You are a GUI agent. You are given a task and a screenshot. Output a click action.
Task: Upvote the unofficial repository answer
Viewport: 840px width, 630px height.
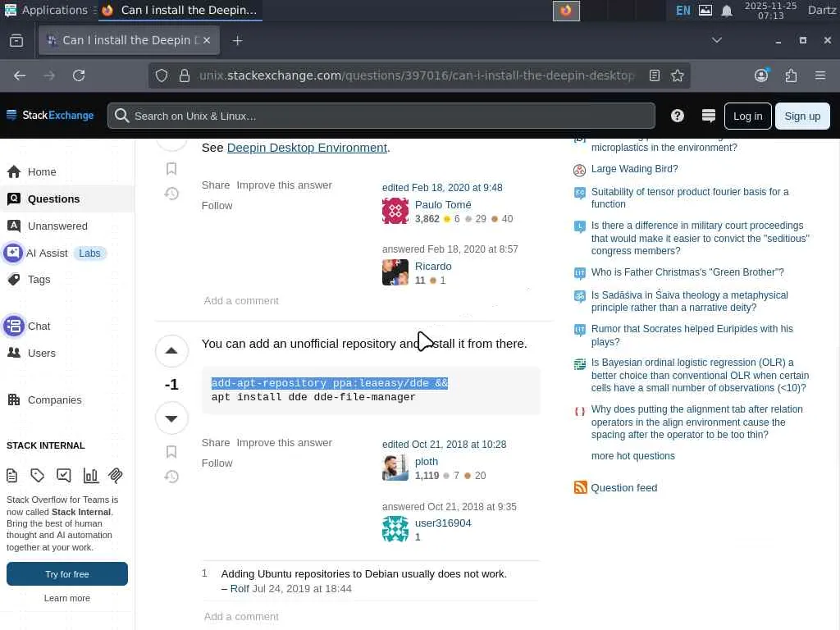point(171,351)
